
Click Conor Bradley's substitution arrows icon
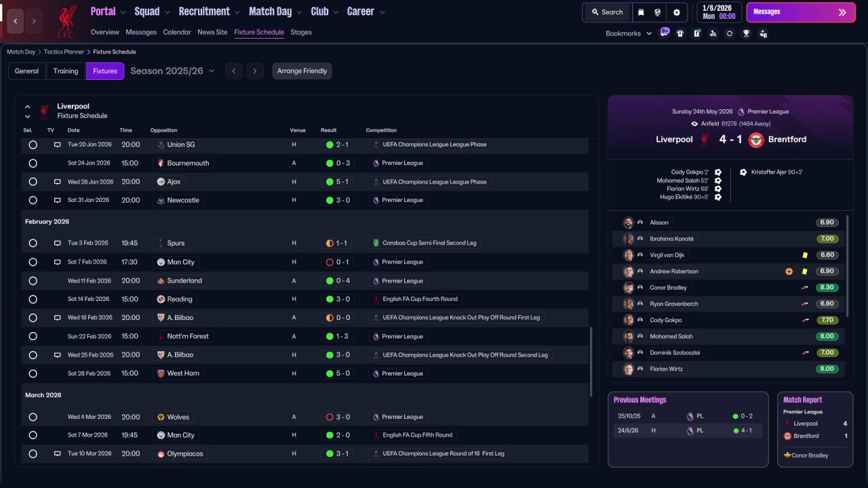point(805,287)
